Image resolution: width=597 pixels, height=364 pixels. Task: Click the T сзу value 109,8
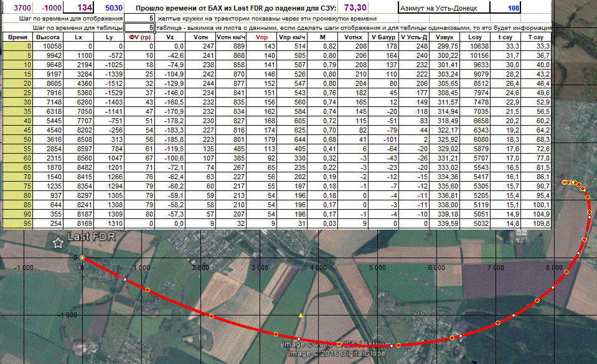tap(535, 223)
